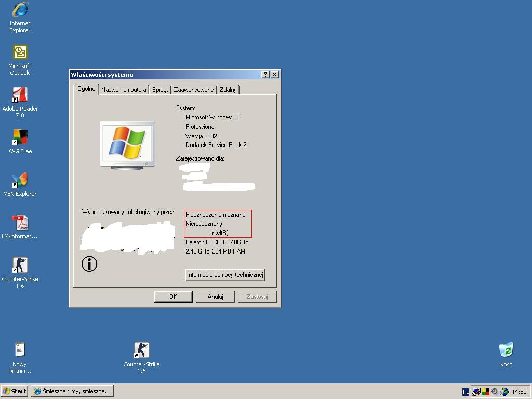Open Informacje pomocy technicznej
Screen dimensions: 532x399
click(225, 275)
